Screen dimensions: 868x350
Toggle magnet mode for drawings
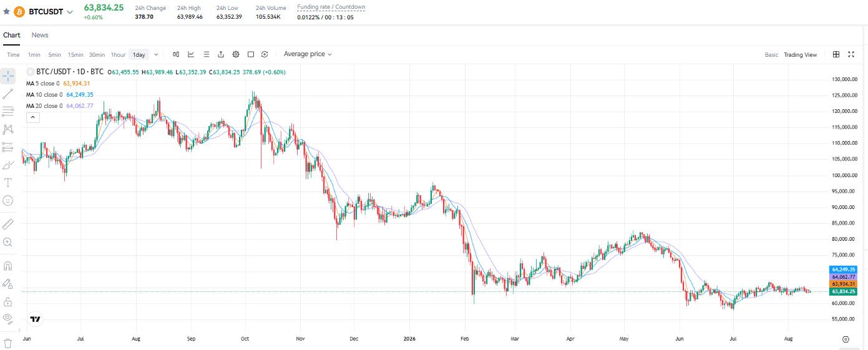click(x=8, y=266)
